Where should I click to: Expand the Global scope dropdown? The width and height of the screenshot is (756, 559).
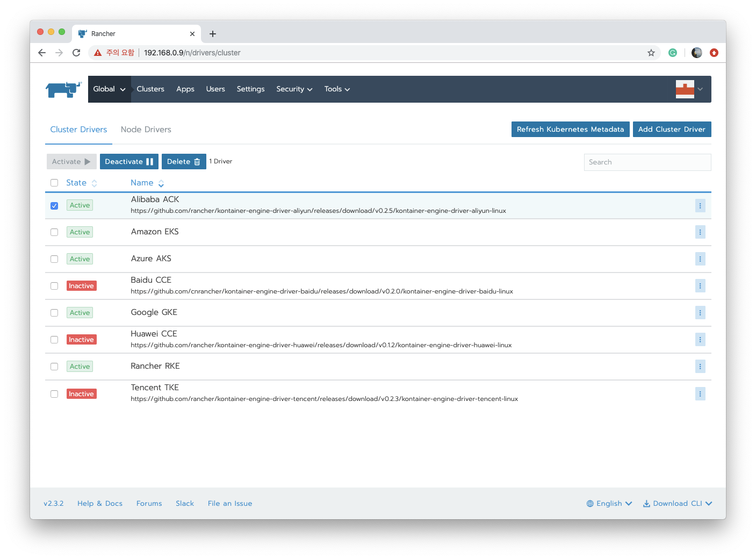110,89
